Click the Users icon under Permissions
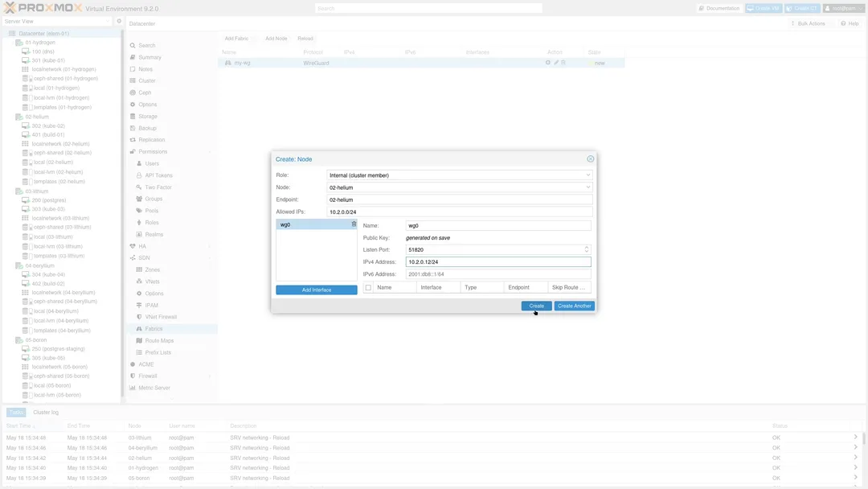This screenshot has height=489, width=868. (139, 163)
